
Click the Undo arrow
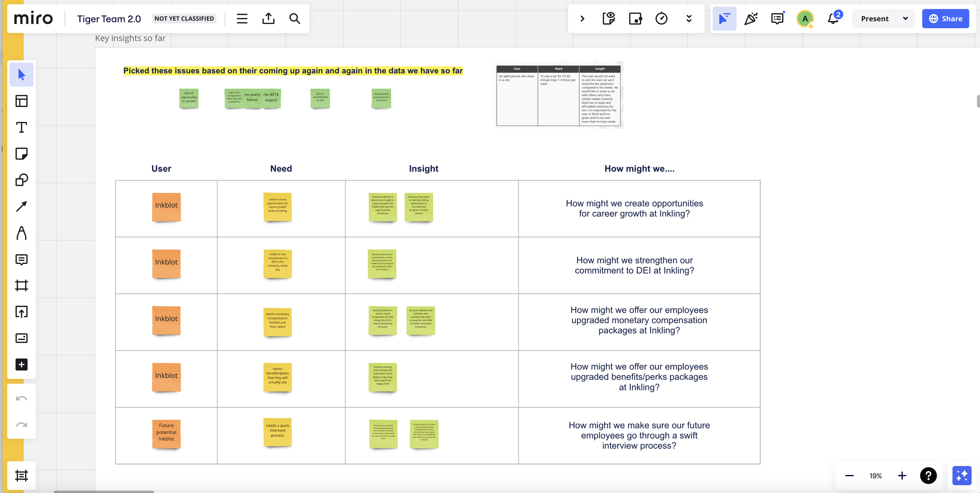[x=22, y=398]
